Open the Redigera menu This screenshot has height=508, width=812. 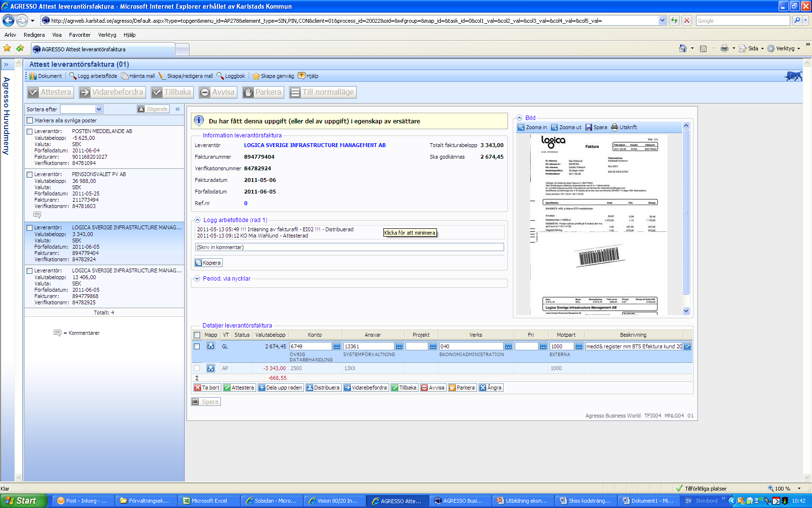pyautogui.click(x=34, y=35)
